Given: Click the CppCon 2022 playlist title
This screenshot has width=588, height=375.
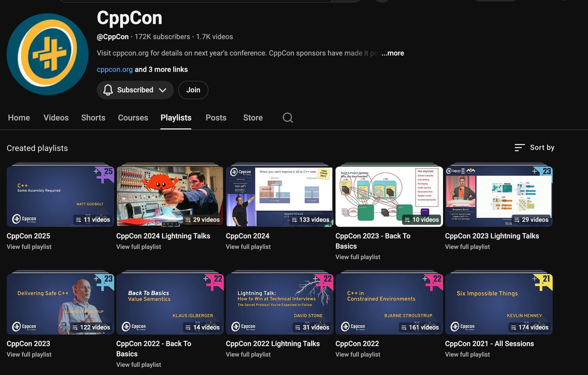Looking at the screenshot, I should pyautogui.click(x=357, y=344).
